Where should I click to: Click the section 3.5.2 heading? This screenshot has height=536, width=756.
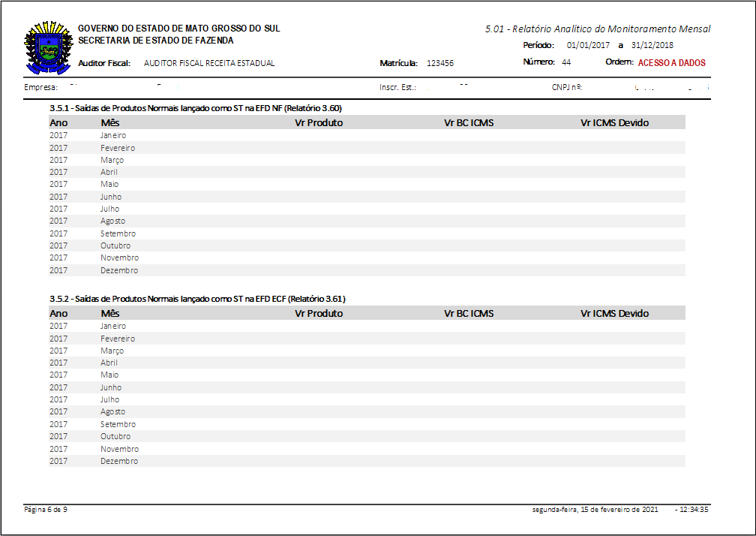197,299
